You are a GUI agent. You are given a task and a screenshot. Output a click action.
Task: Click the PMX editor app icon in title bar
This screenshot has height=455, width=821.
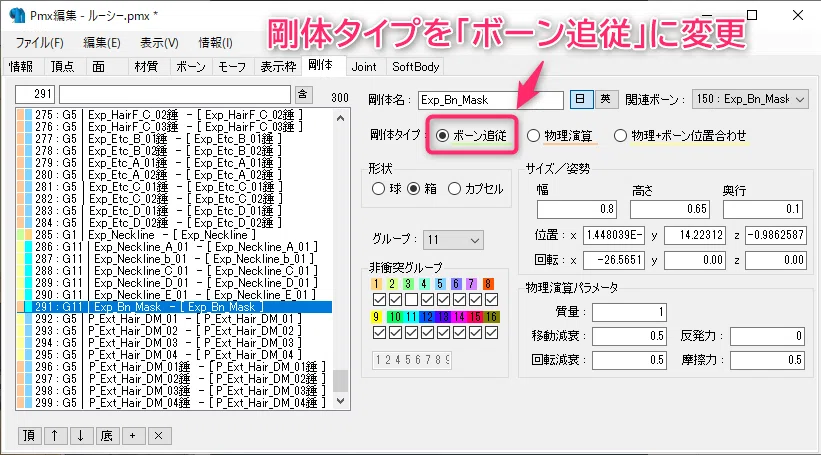pyautogui.click(x=17, y=15)
